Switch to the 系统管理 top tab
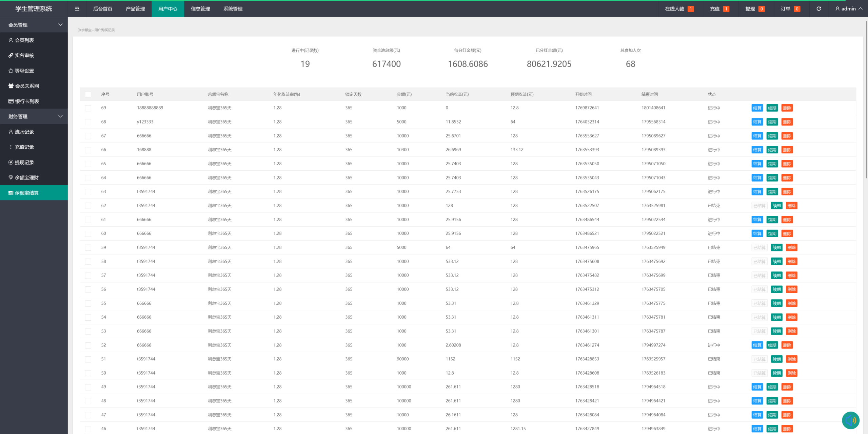This screenshot has height=434, width=868. [233, 9]
